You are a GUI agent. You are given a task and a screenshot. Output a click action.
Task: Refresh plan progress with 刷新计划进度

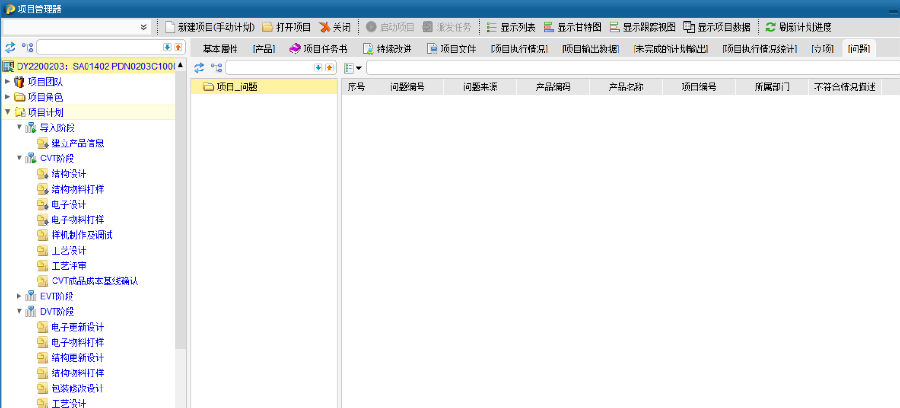(x=798, y=27)
